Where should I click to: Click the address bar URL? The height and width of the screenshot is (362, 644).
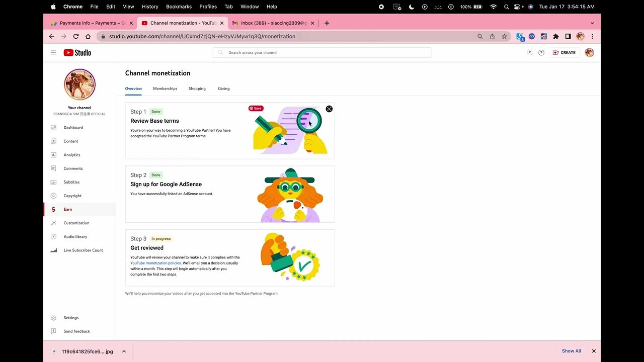(202, 36)
